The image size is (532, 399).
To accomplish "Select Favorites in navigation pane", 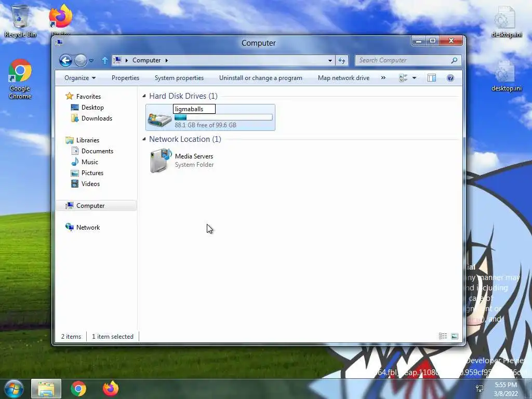I will [88, 96].
